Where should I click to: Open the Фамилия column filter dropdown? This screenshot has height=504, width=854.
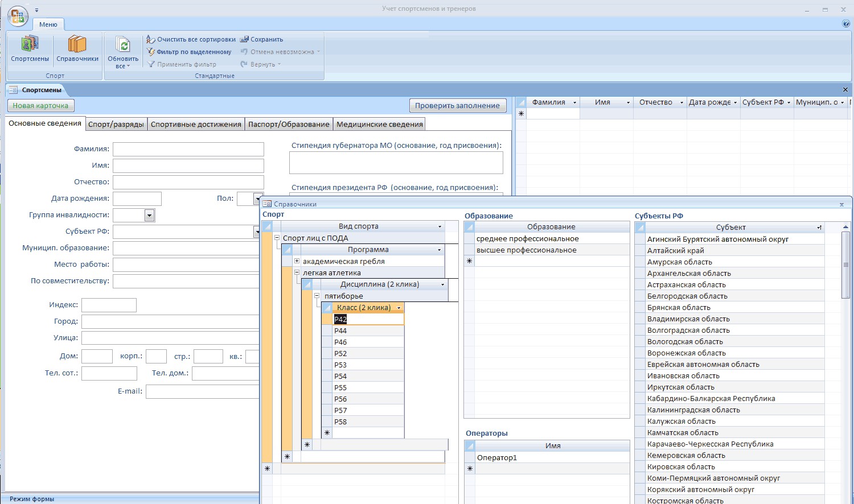click(574, 102)
